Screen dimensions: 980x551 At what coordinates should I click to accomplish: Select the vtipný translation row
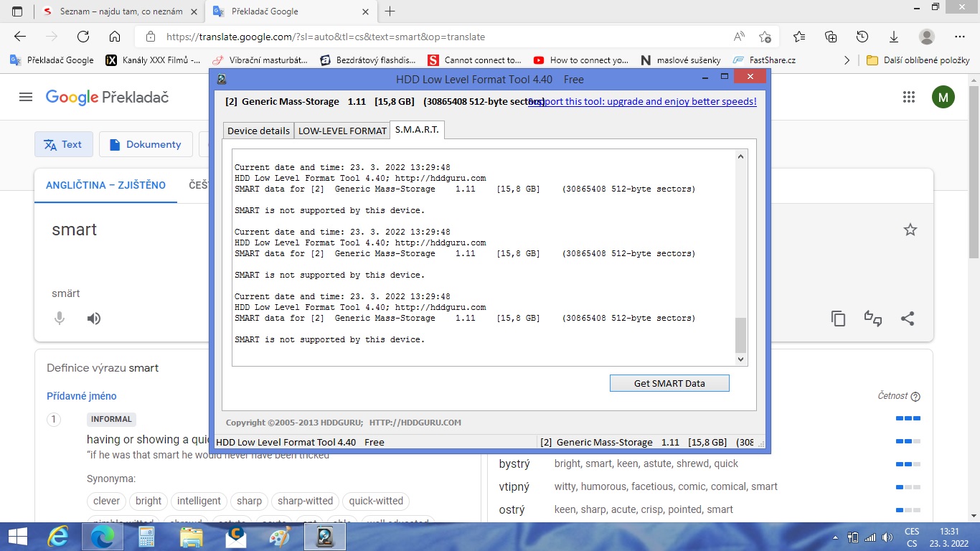(710, 486)
